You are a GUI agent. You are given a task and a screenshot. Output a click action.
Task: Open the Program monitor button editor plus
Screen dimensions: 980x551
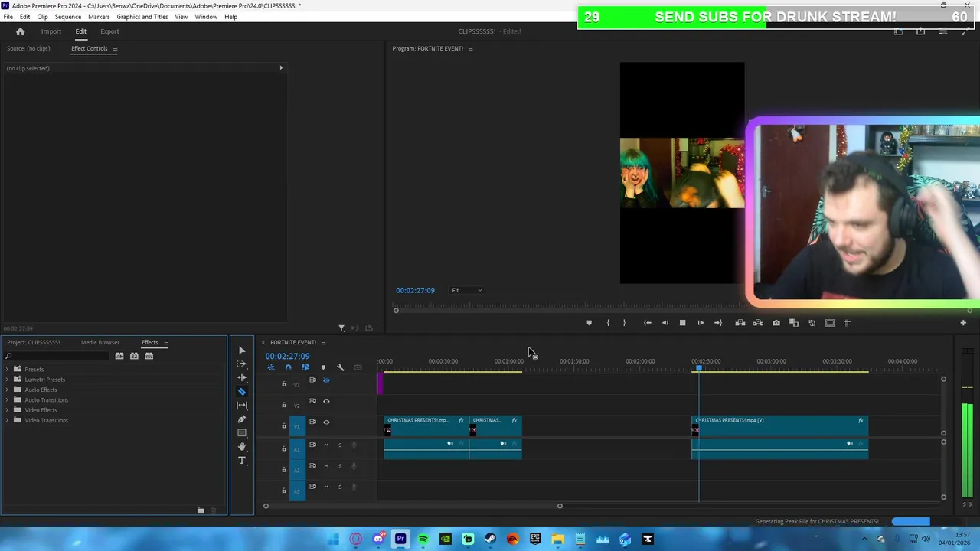tap(963, 323)
